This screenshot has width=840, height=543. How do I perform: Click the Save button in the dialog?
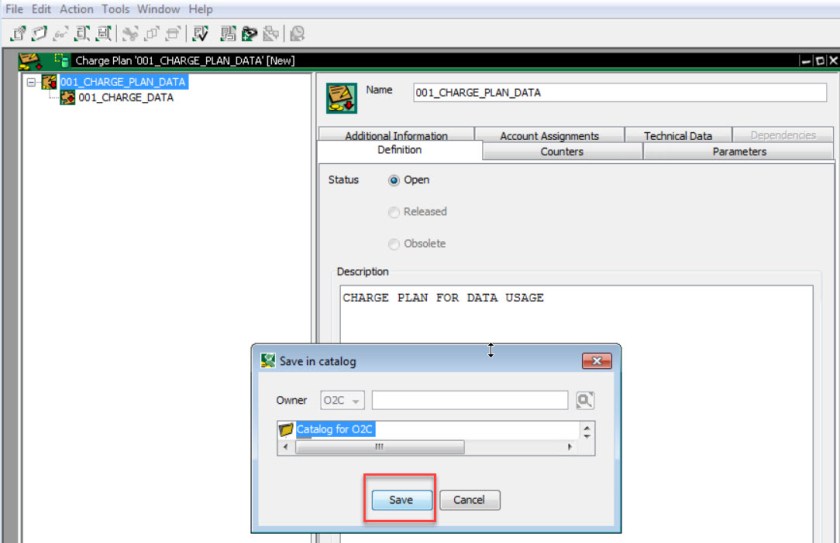pos(401,500)
